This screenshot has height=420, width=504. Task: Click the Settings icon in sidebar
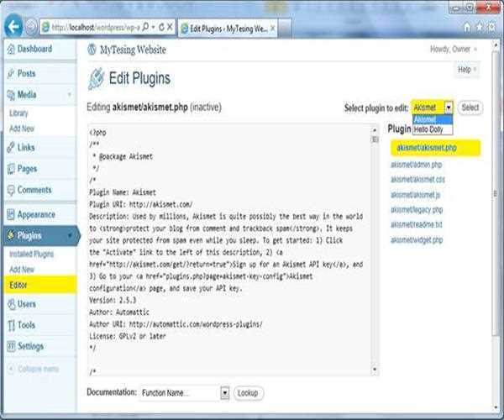[x=9, y=346]
